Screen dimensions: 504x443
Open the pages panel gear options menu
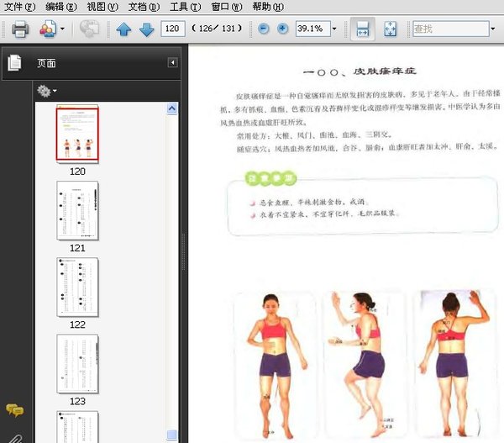[x=46, y=91]
